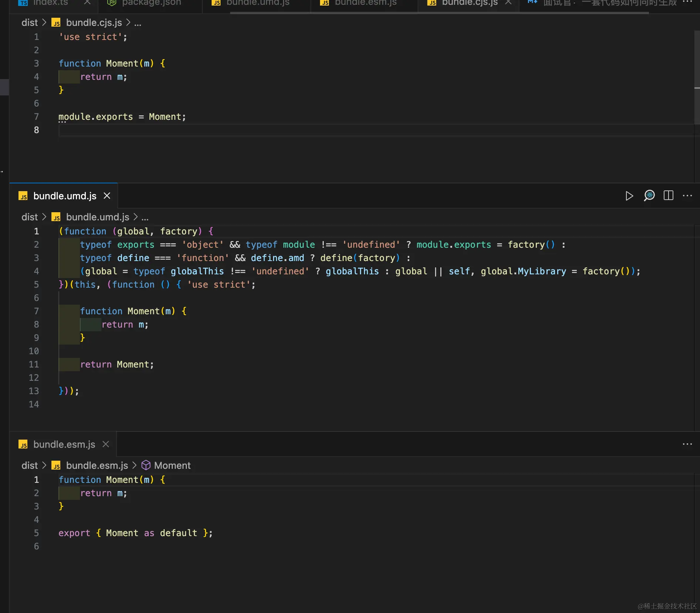Viewport: 700px width, 613px height.
Task: Click line number 10 in bundle.umd.js
Action: (34, 351)
